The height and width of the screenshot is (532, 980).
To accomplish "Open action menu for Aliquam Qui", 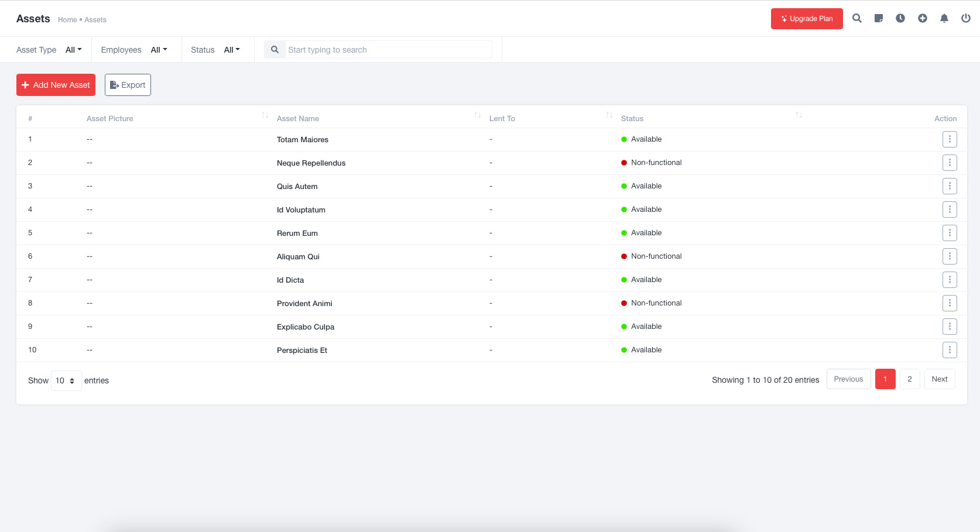I will coord(950,256).
